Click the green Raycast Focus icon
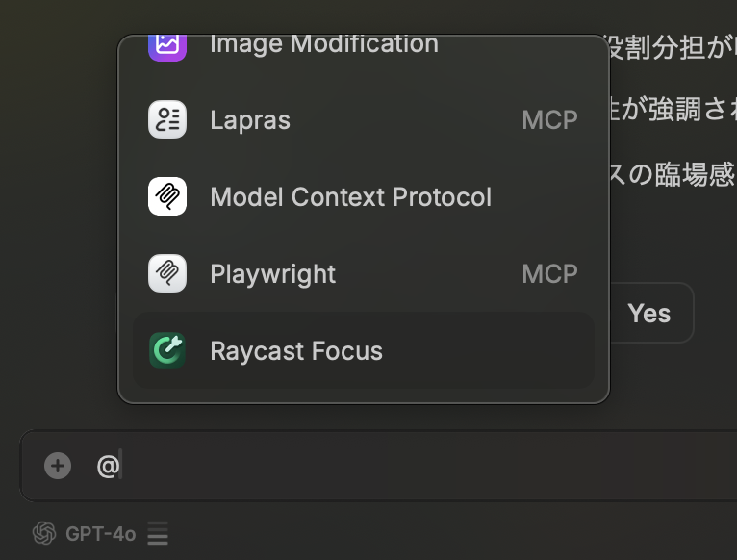 click(167, 350)
